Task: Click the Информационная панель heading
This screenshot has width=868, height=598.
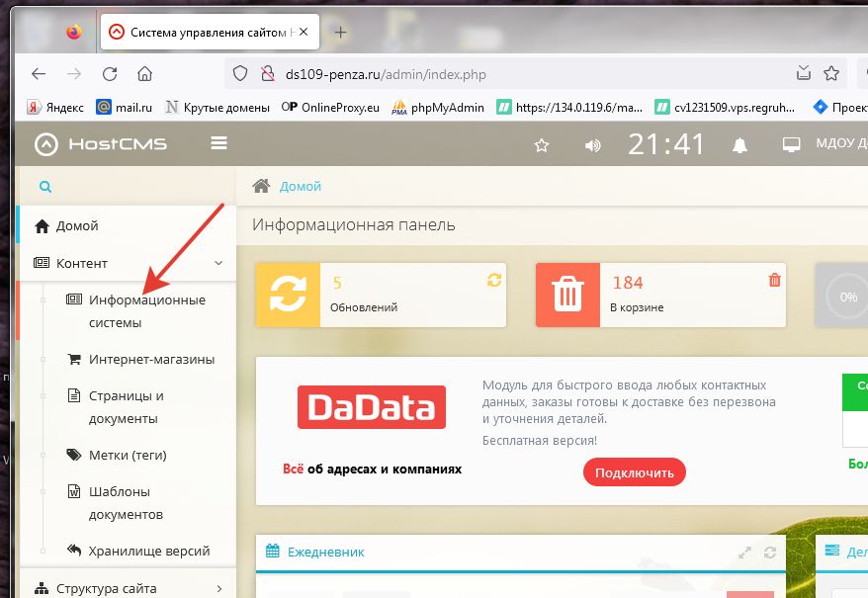Action: click(x=354, y=224)
